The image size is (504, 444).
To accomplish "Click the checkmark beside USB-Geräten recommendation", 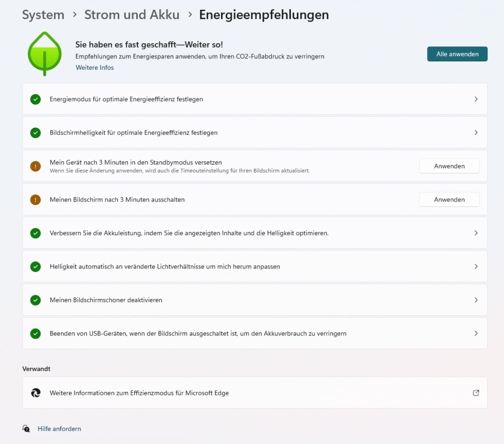I will click(x=35, y=333).
